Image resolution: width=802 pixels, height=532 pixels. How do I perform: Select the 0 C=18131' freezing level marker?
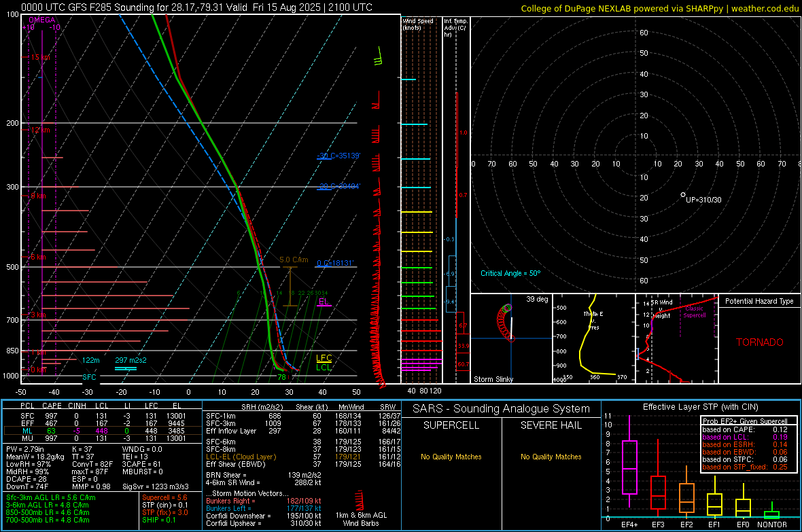(335, 263)
